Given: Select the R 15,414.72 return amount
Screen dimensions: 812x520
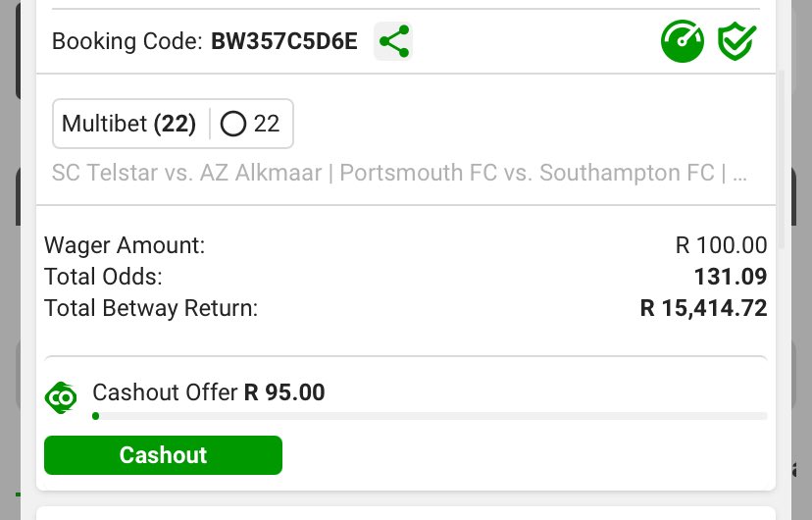Looking at the screenshot, I should (703, 308).
